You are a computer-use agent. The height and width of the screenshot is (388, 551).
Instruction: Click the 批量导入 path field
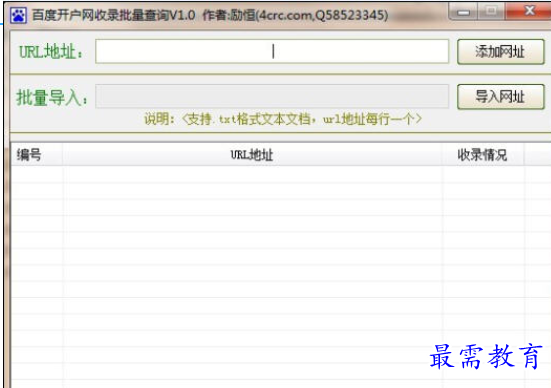coord(272,96)
